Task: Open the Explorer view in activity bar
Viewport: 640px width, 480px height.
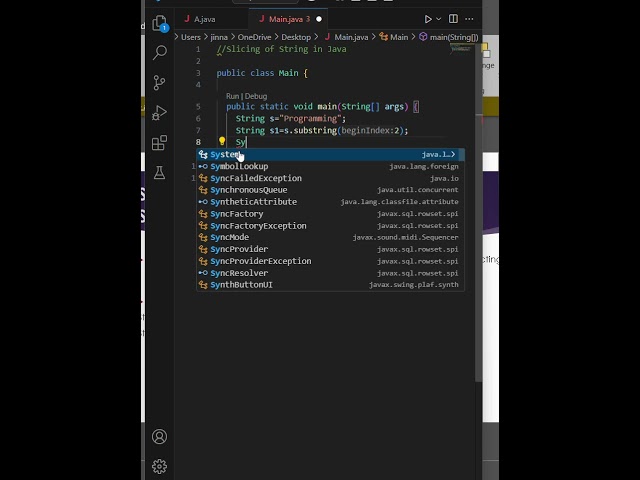Action: (159, 23)
